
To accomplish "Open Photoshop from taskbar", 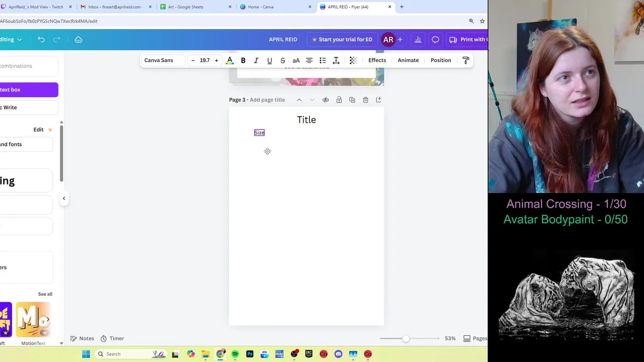I will 250,354.
